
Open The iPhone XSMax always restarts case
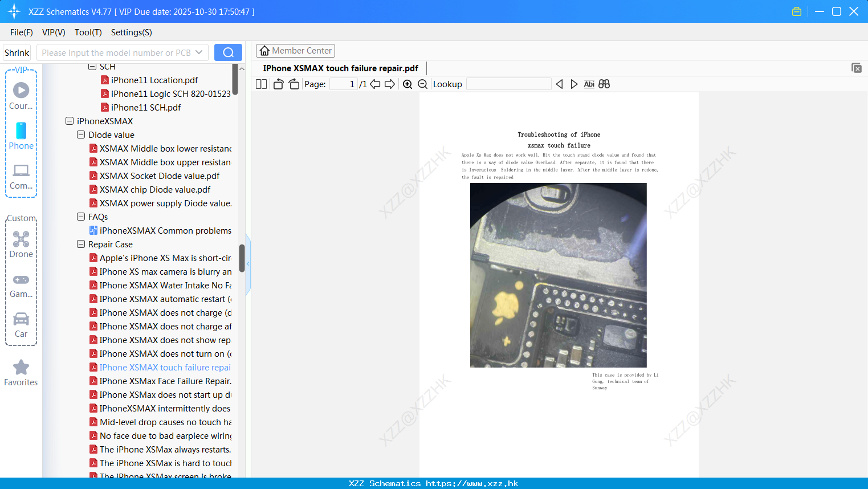pyautogui.click(x=160, y=449)
